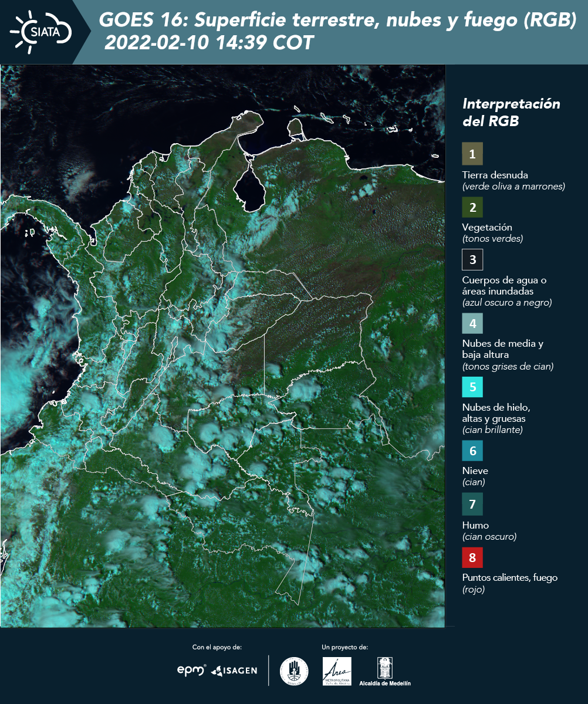
Task: Click the 'Nieve' label
Action: pyautogui.click(x=475, y=471)
